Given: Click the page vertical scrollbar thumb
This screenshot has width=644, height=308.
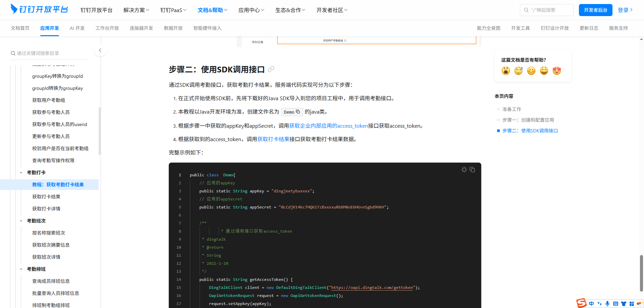Looking at the screenshot, I should point(641,273).
